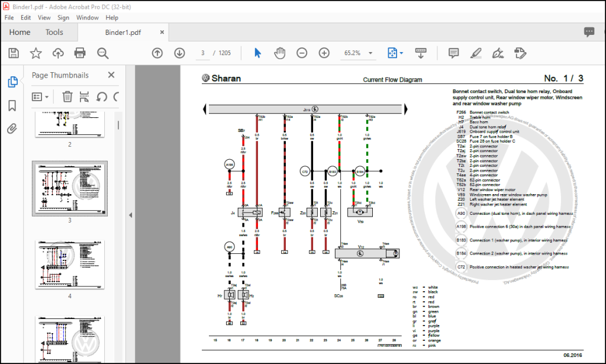Open the Window menu
The width and height of the screenshot is (606, 364).
tap(88, 17)
